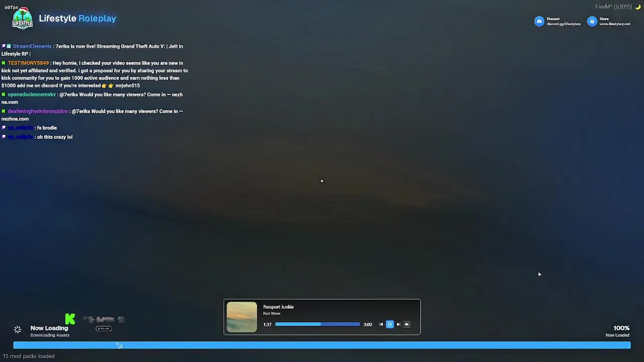Viewport: 644px width, 362px height.
Task: Click the 3:00 track duration
Action: 368,324
